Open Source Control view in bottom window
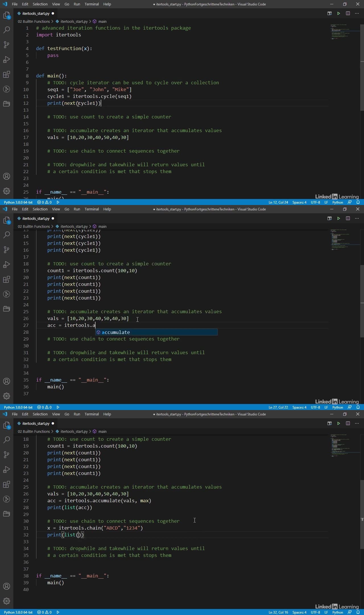Screen dimensions: 364x615 (7, 455)
